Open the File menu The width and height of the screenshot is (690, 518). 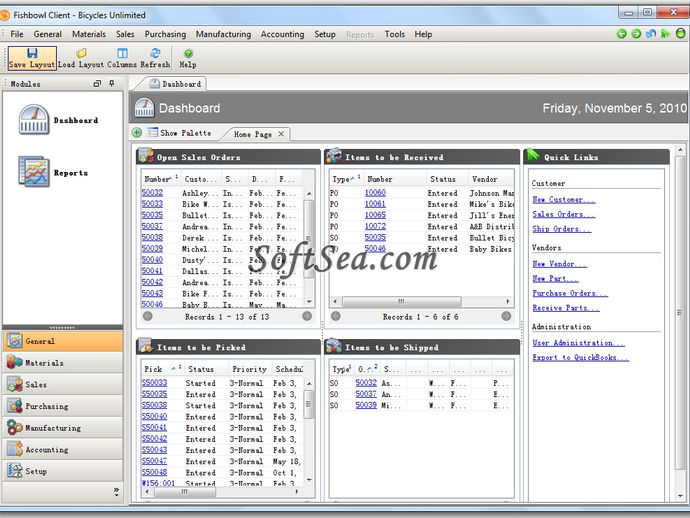pyautogui.click(x=17, y=34)
